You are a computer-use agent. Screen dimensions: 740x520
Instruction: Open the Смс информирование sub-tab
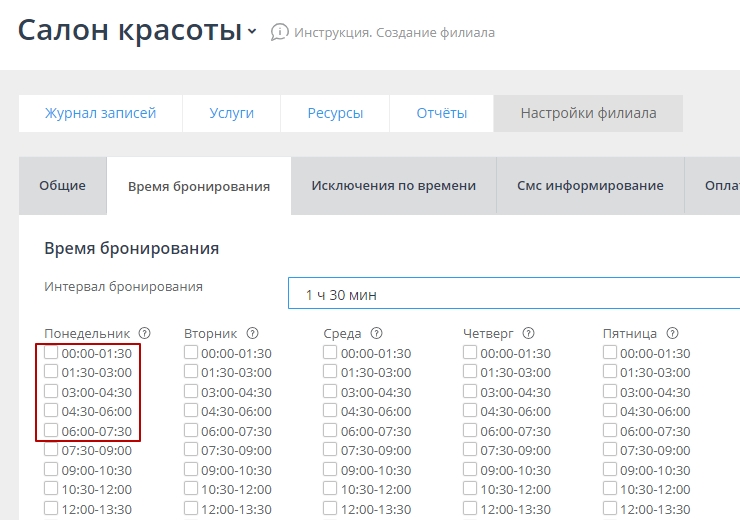pos(590,186)
